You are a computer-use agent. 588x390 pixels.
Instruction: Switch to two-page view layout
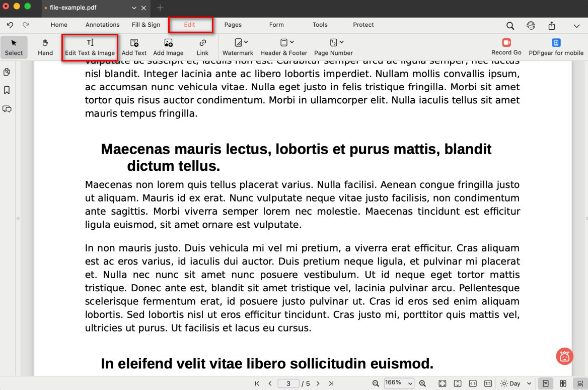click(563, 383)
